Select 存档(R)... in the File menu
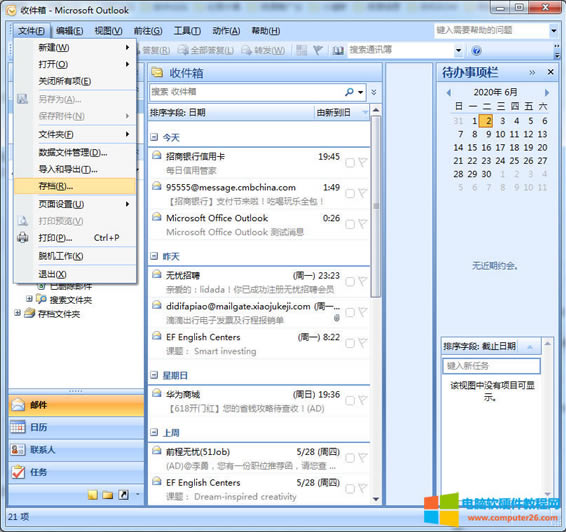The image size is (566, 532). point(75,187)
